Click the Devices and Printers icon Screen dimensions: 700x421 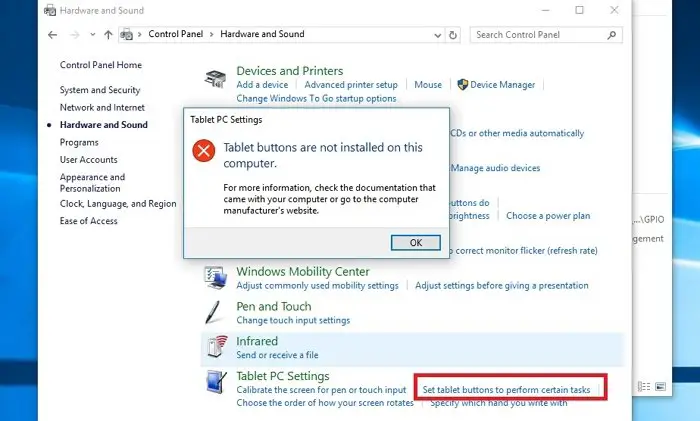215,79
